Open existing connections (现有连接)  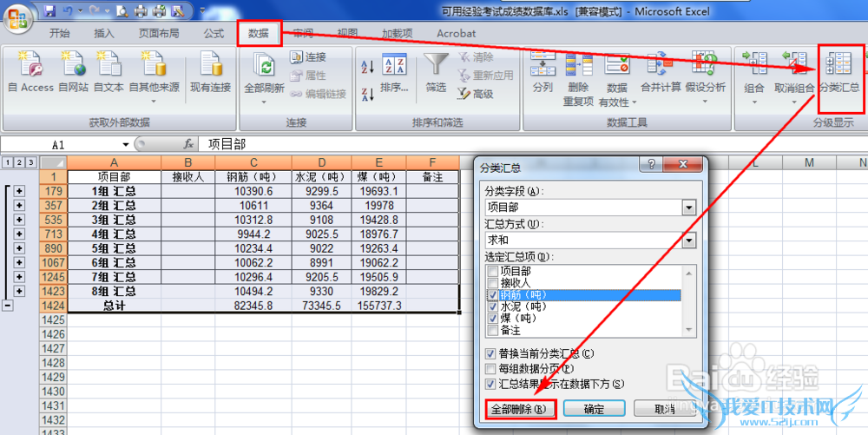tap(210, 72)
